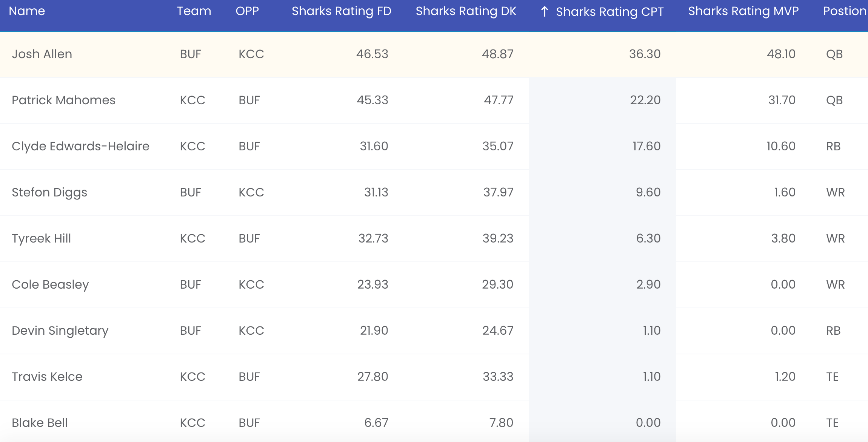Screen dimensions: 868x442
Task: Click the Tyreek Hill player name
Action: coord(41,238)
